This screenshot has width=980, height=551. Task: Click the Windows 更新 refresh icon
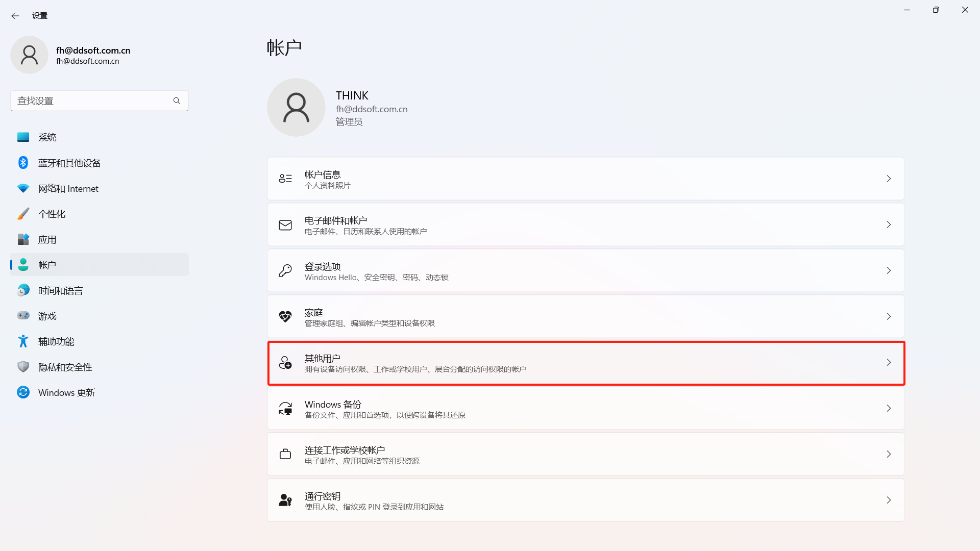(x=23, y=392)
